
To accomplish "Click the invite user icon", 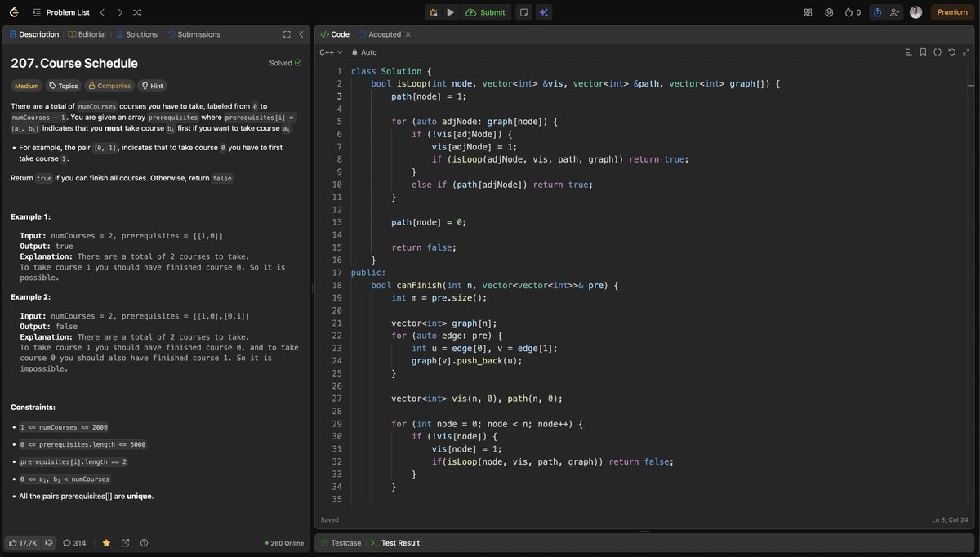I will pos(895,12).
